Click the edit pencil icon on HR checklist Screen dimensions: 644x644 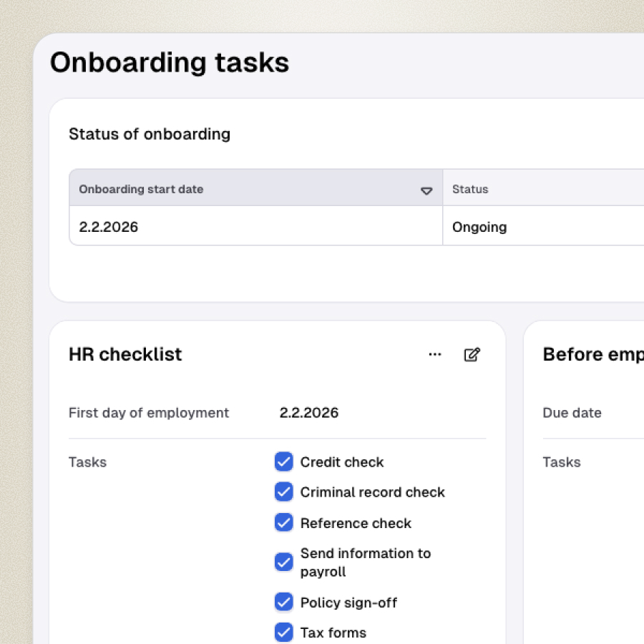[472, 354]
